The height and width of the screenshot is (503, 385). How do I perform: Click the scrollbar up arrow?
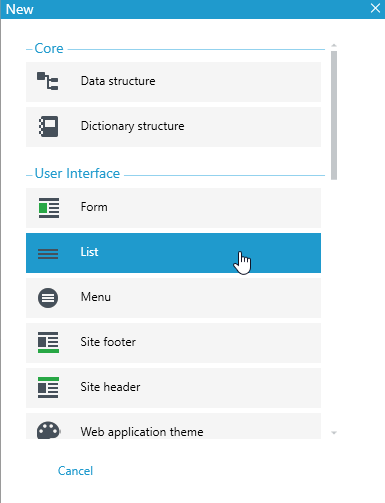point(334,45)
